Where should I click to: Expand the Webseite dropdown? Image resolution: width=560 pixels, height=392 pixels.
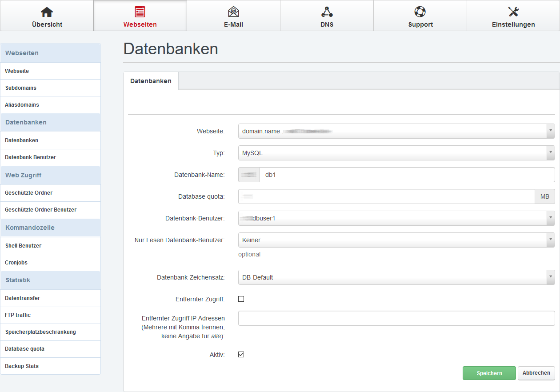[x=396, y=131]
